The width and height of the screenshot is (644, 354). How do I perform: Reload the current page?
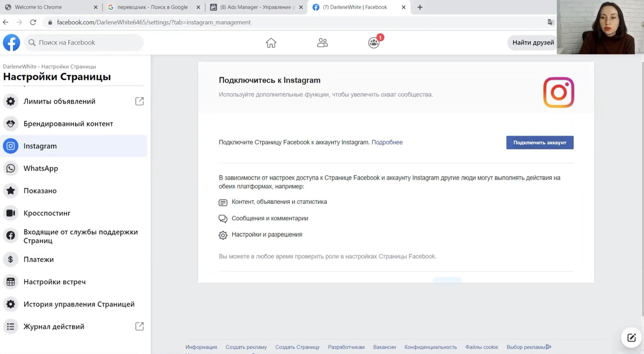tap(33, 23)
